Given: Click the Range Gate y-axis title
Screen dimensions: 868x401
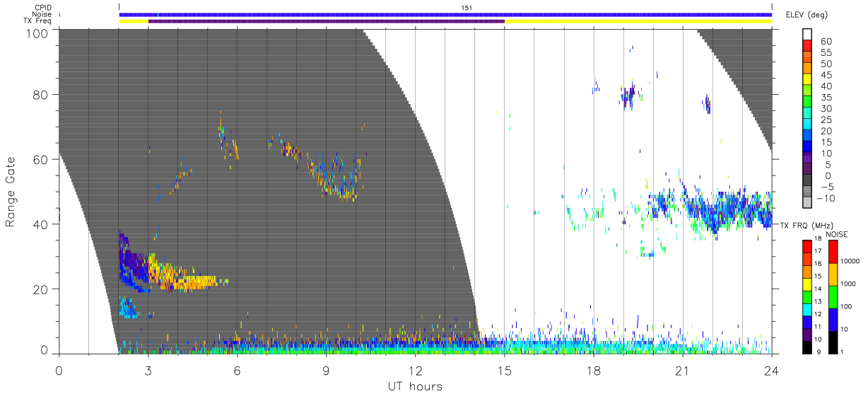Looking at the screenshot, I should tap(11, 192).
